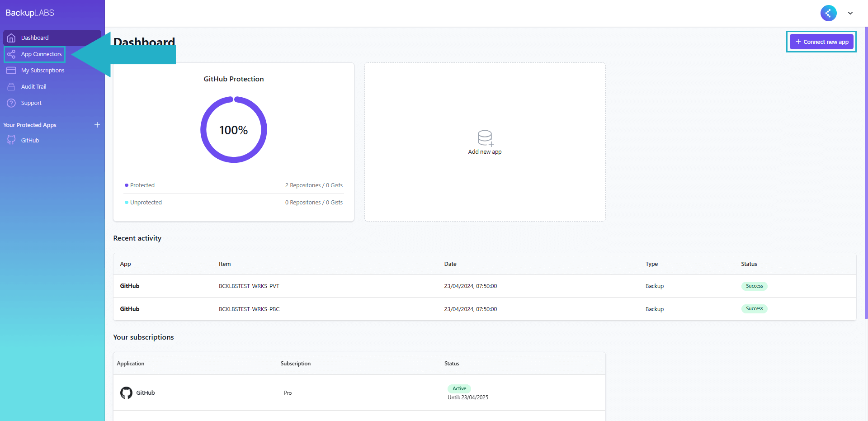Click '2 Repositories / 0 Gists' text
The height and width of the screenshot is (421, 868).
[314, 185]
